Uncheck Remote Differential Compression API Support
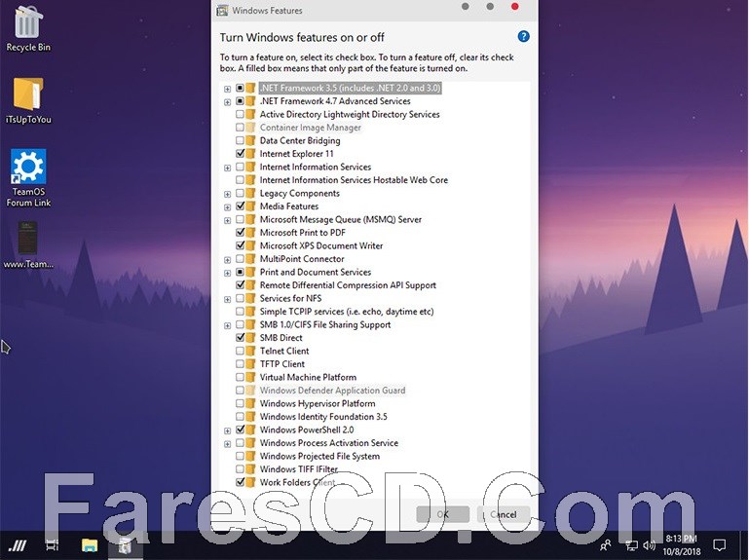Viewport: 749px width, 560px height. [x=240, y=284]
